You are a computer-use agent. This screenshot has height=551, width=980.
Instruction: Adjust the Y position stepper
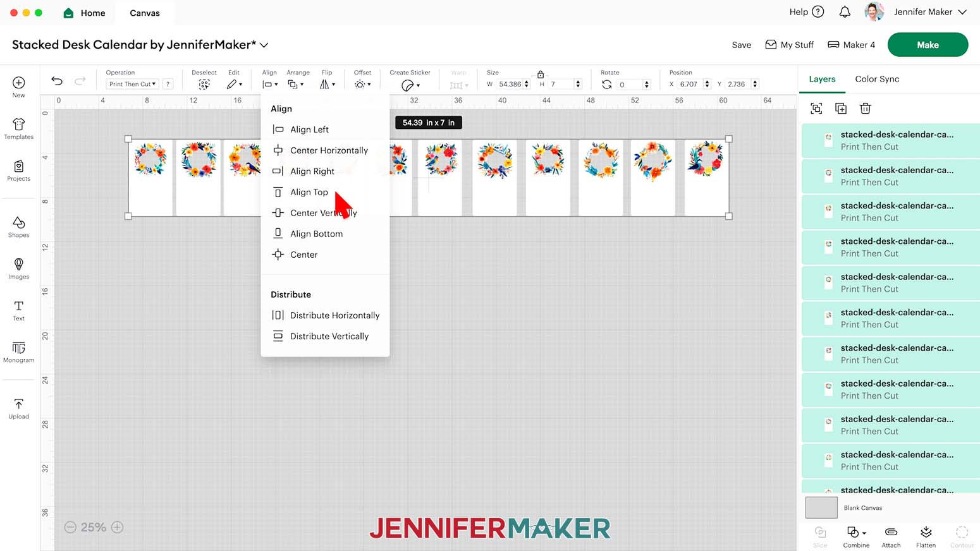point(755,84)
